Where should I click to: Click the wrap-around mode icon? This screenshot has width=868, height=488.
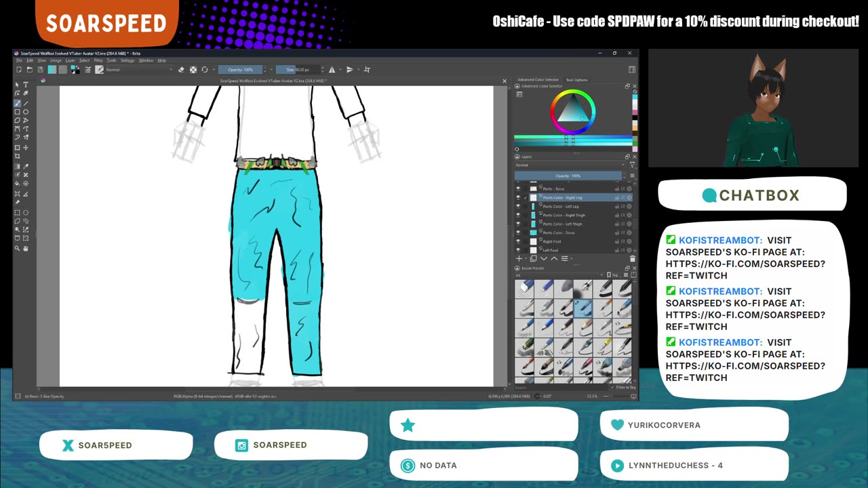(x=367, y=70)
